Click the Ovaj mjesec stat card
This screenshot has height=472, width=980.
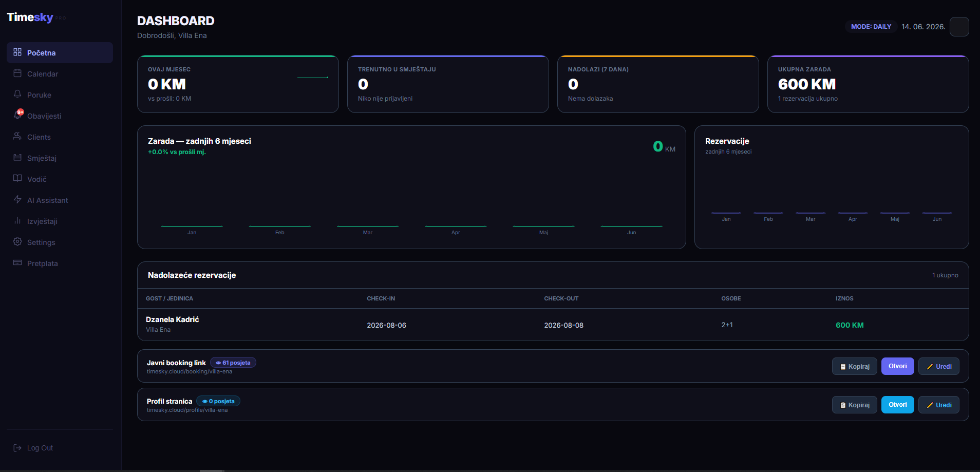pyautogui.click(x=238, y=84)
